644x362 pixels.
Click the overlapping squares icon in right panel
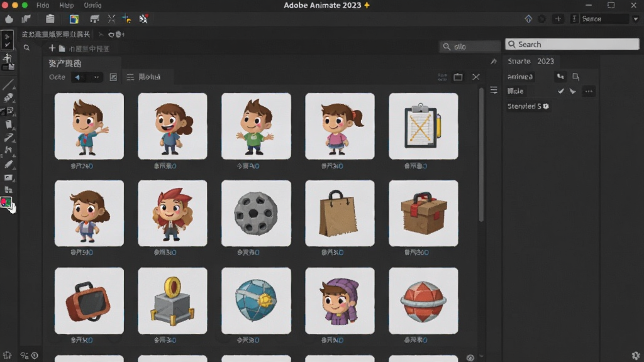(x=576, y=77)
